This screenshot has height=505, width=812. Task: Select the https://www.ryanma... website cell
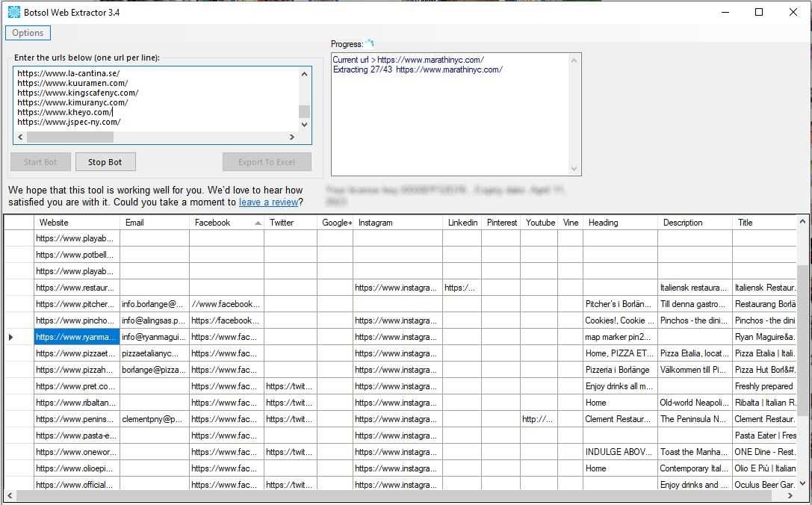77,337
